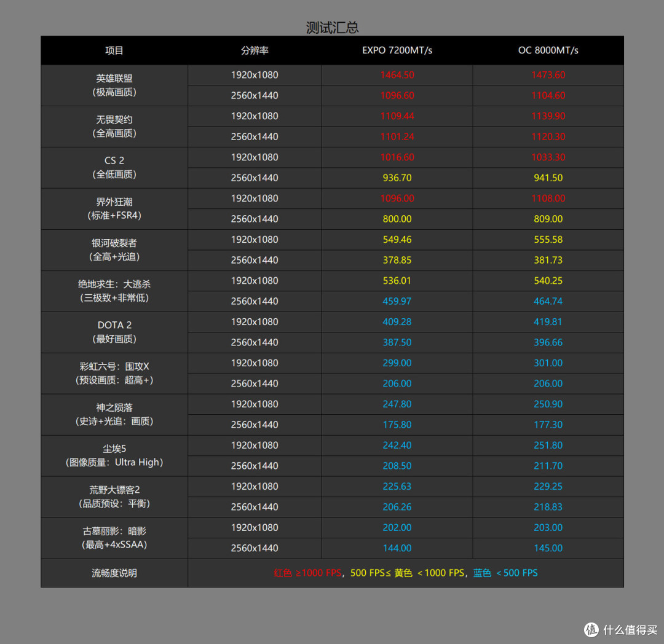The width and height of the screenshot is (664, 644).
Task: Click the value 225.63
Action: click(x=397, y=487)
